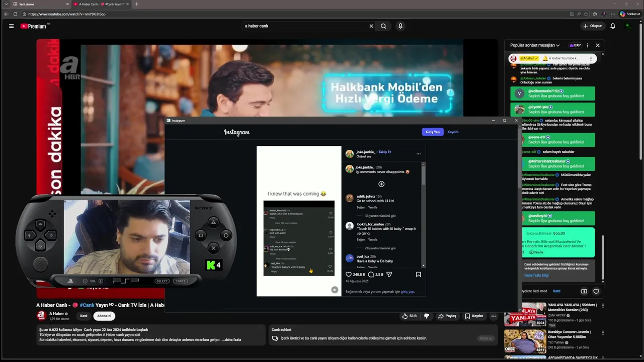Image resolution: width=644 pixels, height=362 pixels.
Task: Expand description with ...daha fazla
Action: tap(231, 339)
